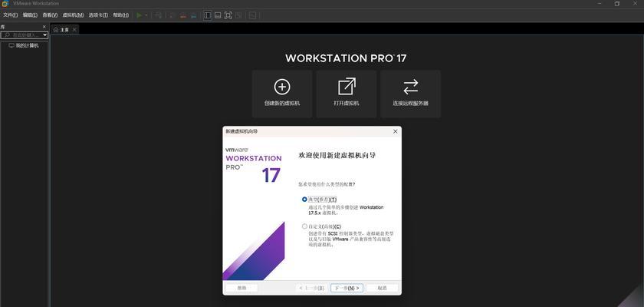
Task: Click the take snapshot toolbar icon
Action: click(x=172, y=15)
